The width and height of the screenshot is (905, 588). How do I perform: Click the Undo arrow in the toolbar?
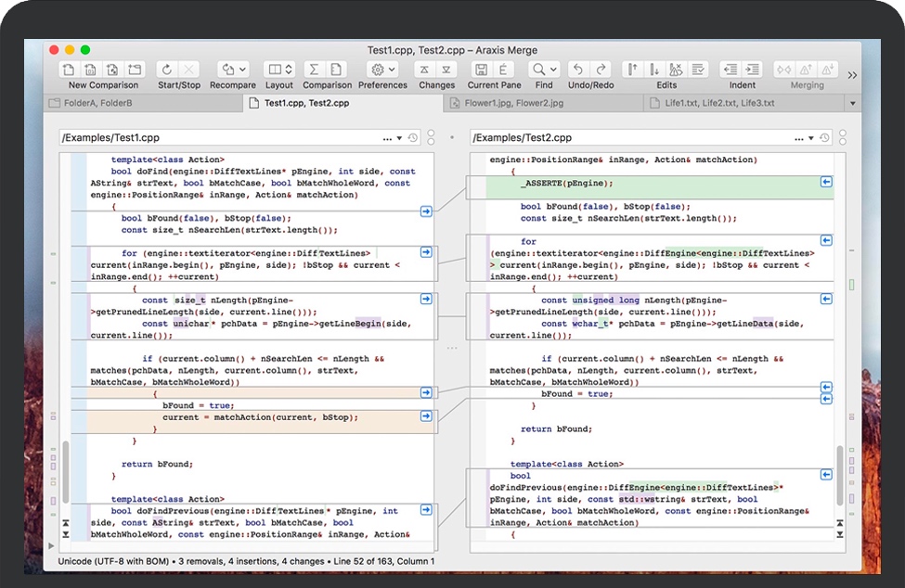pos(577,70)
